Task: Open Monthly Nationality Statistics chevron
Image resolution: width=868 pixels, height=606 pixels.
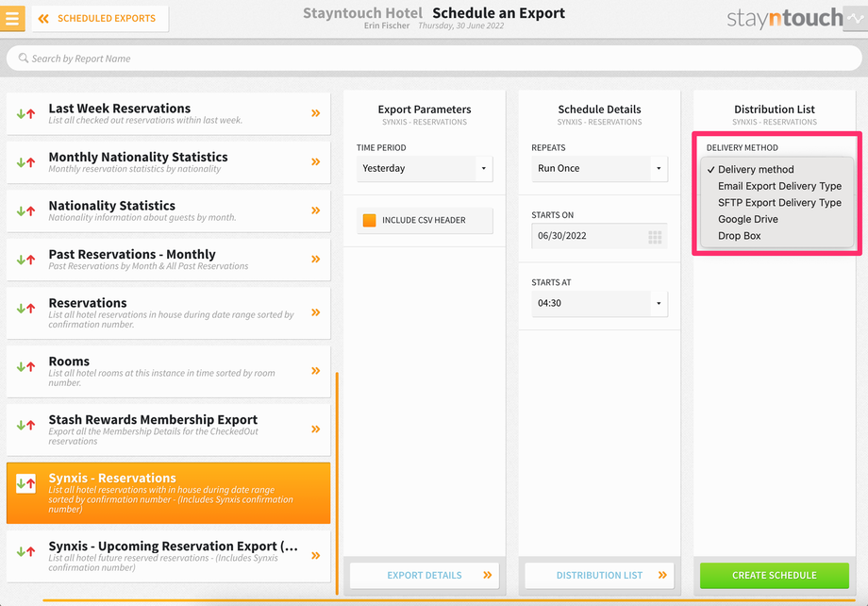Action: [315, 161]
